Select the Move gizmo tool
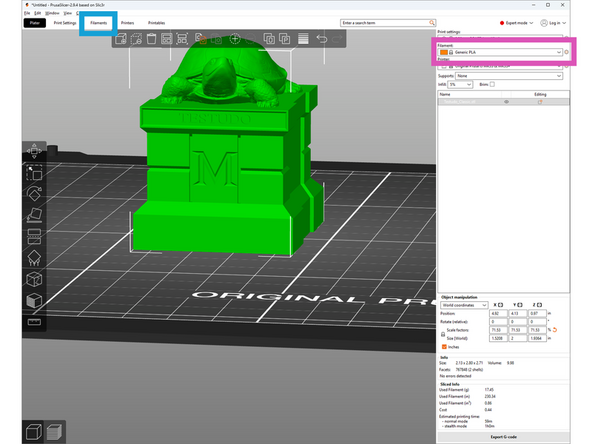The image size is (592, 444). tap(34, 151)
